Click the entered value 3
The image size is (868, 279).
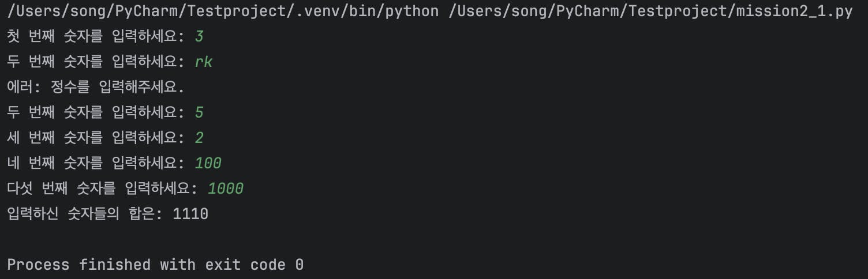click(199, 37)
